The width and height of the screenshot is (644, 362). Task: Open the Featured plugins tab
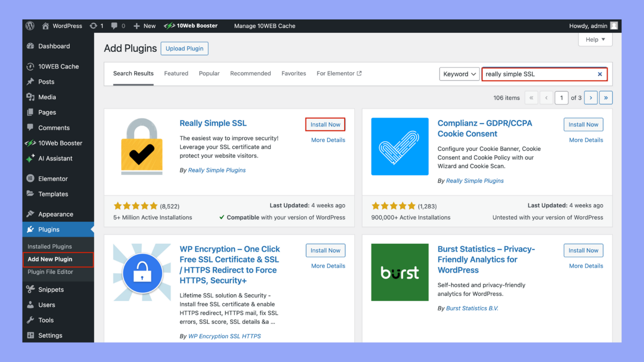point(176,73)
